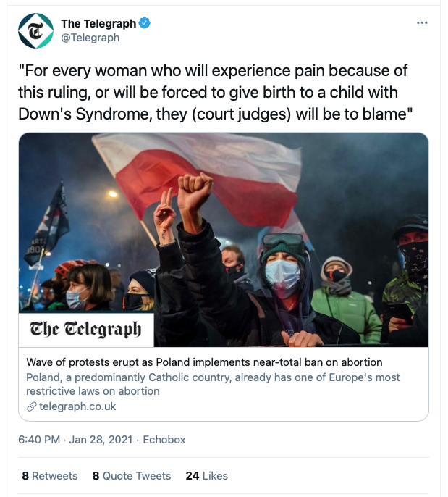Click The Telegraph display name
The image size is (448, 497).
(98, 23)
